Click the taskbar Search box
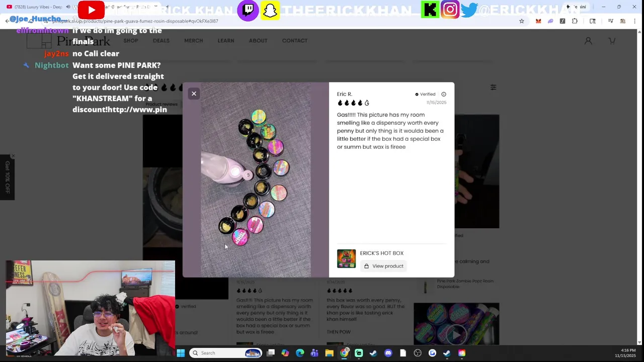The width and height of the screenshot is (644, 362). point(226,353)
